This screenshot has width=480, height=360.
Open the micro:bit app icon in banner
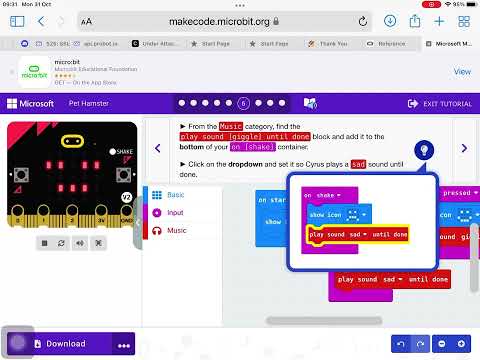click(x=34, y=72)
